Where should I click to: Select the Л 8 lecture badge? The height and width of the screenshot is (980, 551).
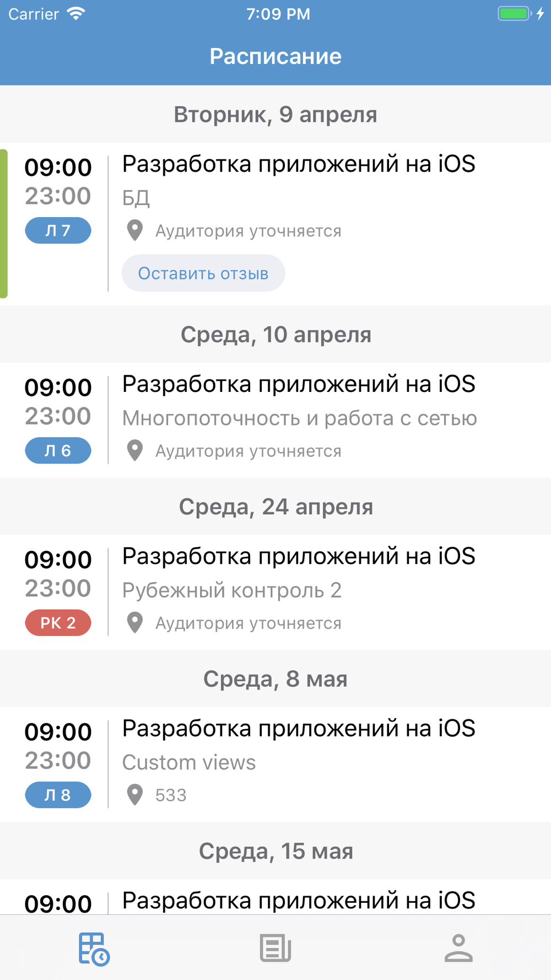pyautogui.click(x=58, y=795)
